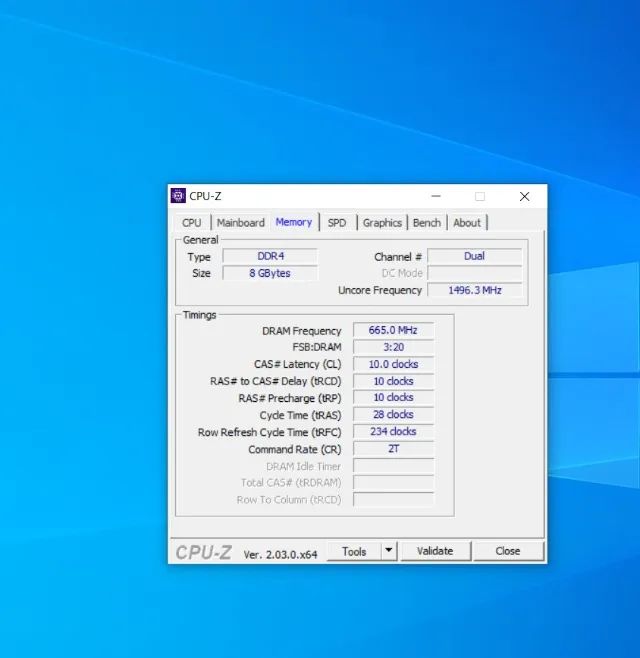640x658 pixels.
Task: Click the Uncore Frequency value 1496.3 MHz
Action: pyautogui.click(x=475, y=290)
